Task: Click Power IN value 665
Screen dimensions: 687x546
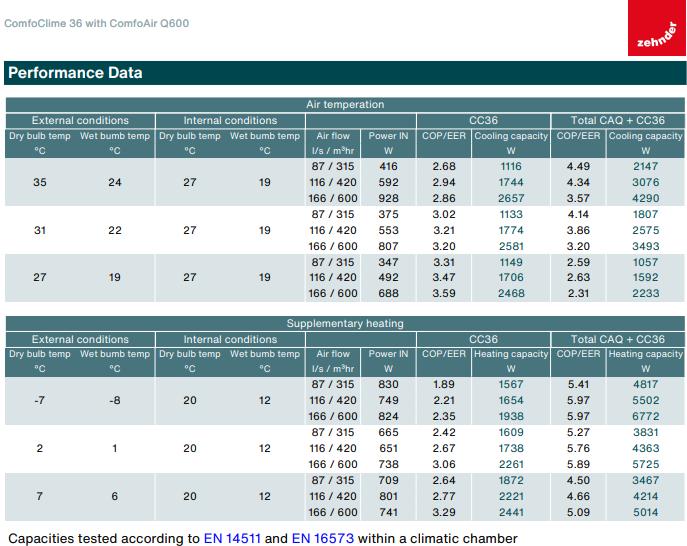Action: tap(388, 432)
